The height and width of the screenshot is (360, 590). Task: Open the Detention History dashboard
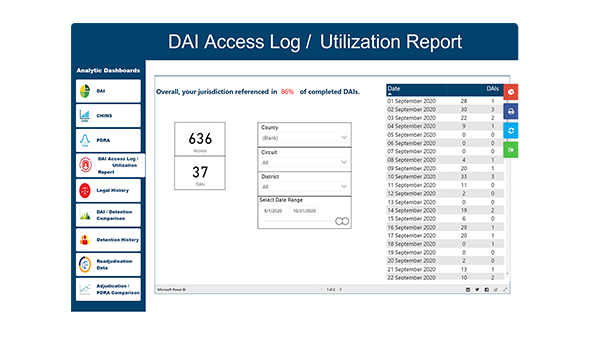108,240
